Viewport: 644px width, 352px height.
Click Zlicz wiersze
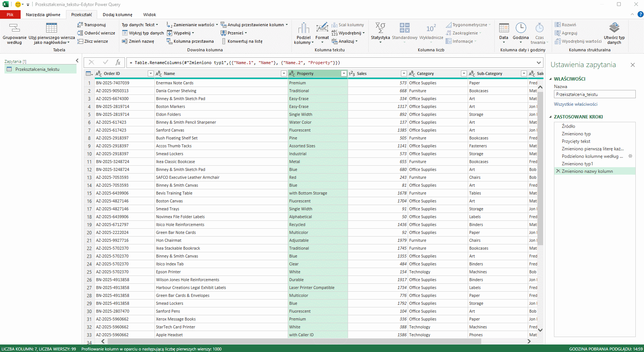93,41
